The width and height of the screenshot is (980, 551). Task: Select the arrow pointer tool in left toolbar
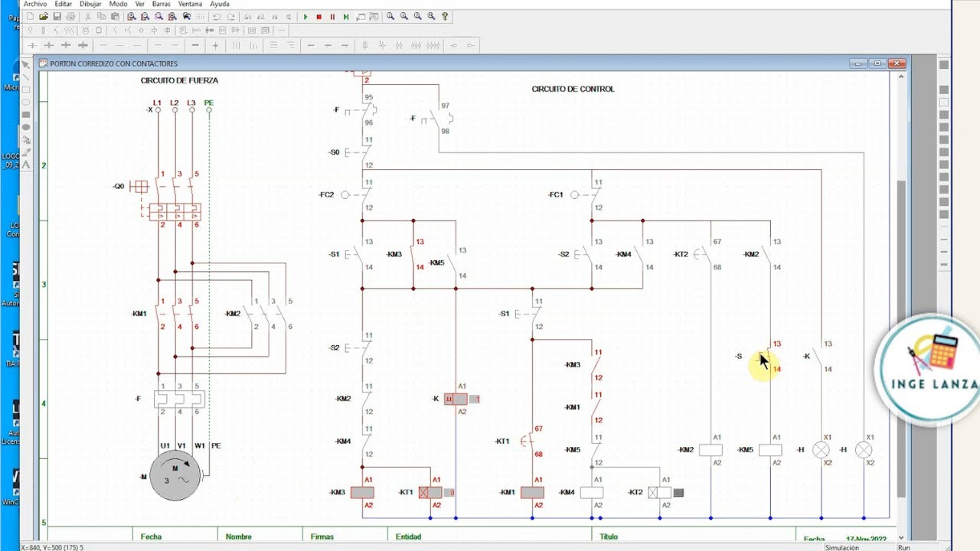(26, 65)
